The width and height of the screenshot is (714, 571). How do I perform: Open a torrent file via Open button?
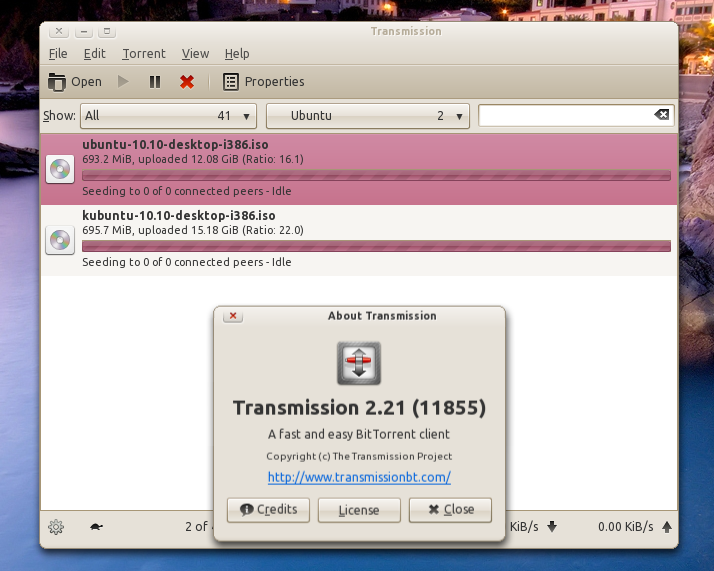click(x=75, y=82)
